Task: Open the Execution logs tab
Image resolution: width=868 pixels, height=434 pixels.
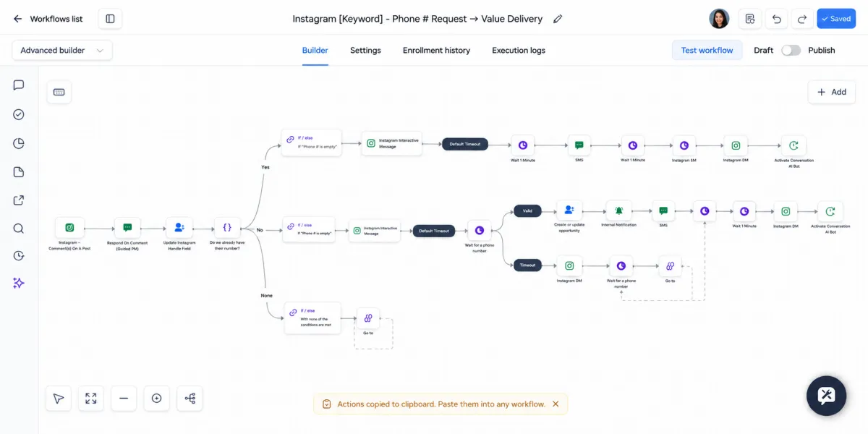Action: point(519,51)
